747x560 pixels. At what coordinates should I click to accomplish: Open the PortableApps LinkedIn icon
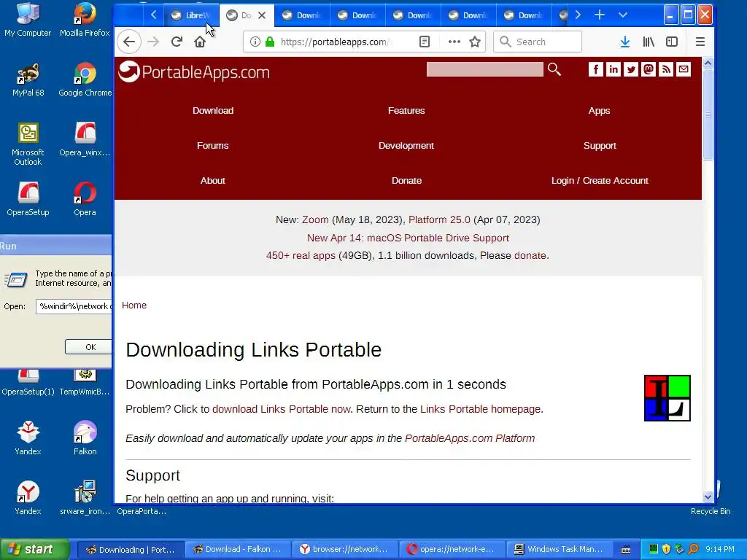[x=613, y=69]
